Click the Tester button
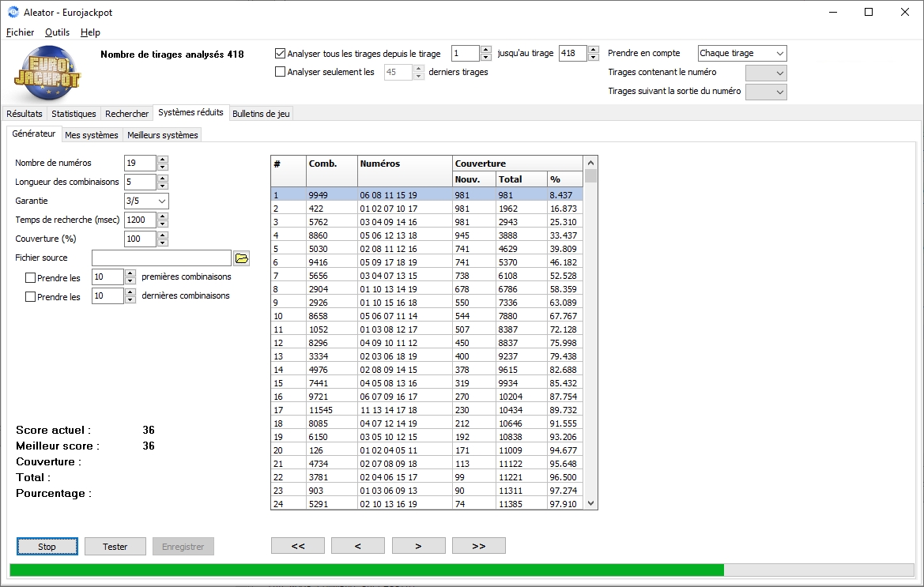The width and height of the screenshot is (924, 587). (x=115, y=547)
